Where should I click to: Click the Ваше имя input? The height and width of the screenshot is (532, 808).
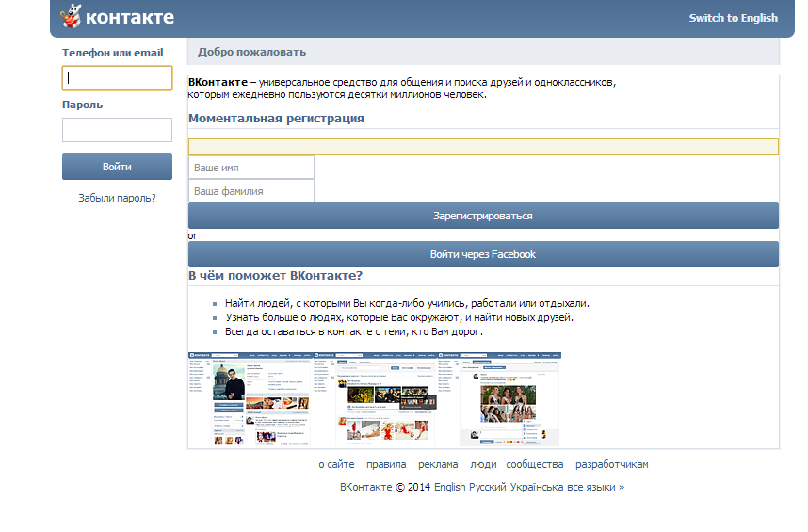click(250, 168)
